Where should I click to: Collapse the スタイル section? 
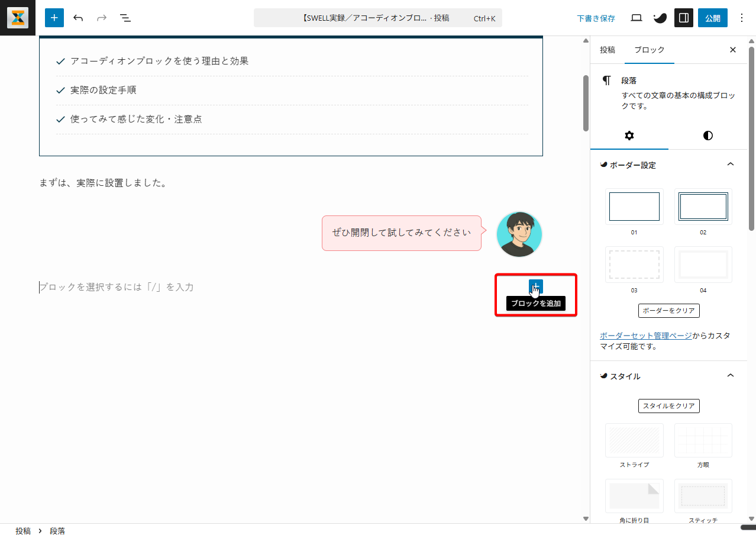(730, 376)
